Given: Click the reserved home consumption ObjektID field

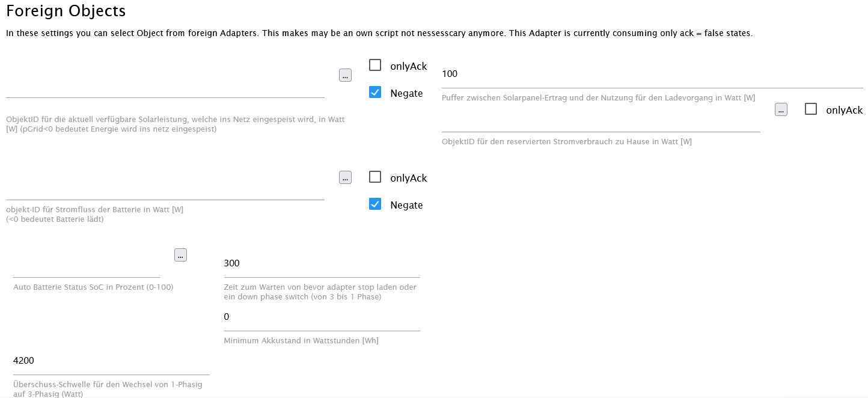Looking at the screenshot, I should click(601, 123).
